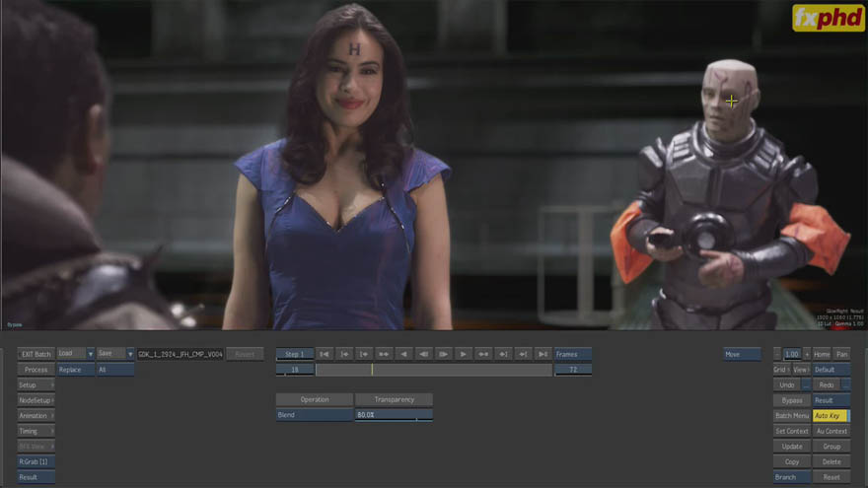868x488 pixels.
Task: Exit the Batch module
Action: pyautogui.click(x=36, y=354)
